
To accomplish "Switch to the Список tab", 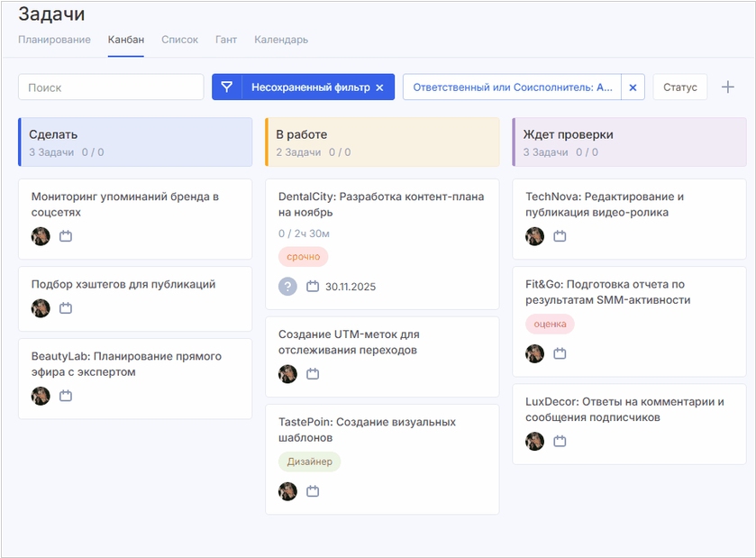I will point(179,40).
